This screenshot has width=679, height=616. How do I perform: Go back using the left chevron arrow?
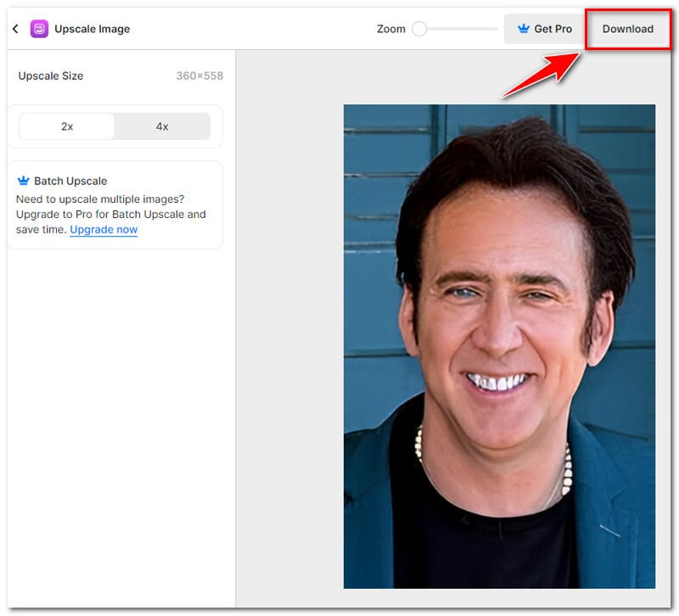[15, 29]
